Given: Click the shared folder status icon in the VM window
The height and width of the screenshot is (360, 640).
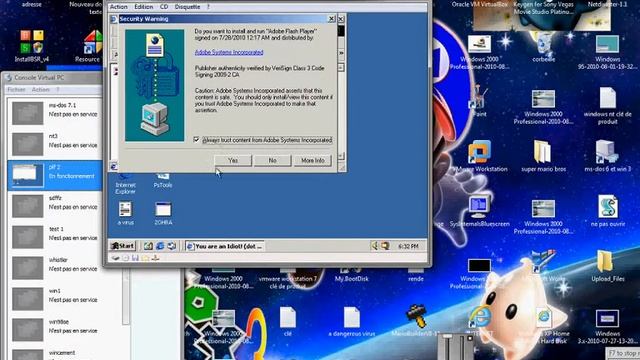Looking at the screenshot, I should click(x=145, y=258).
